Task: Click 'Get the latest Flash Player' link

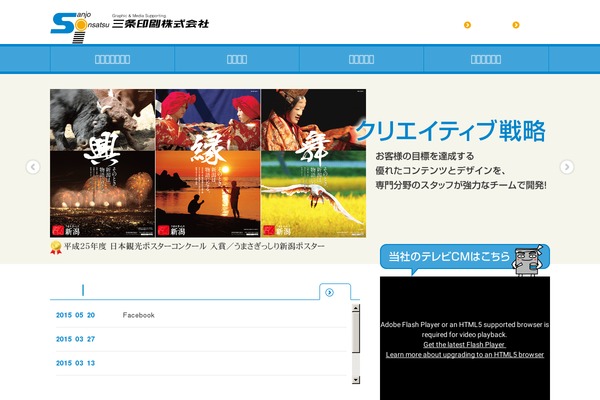Action: 465,344
